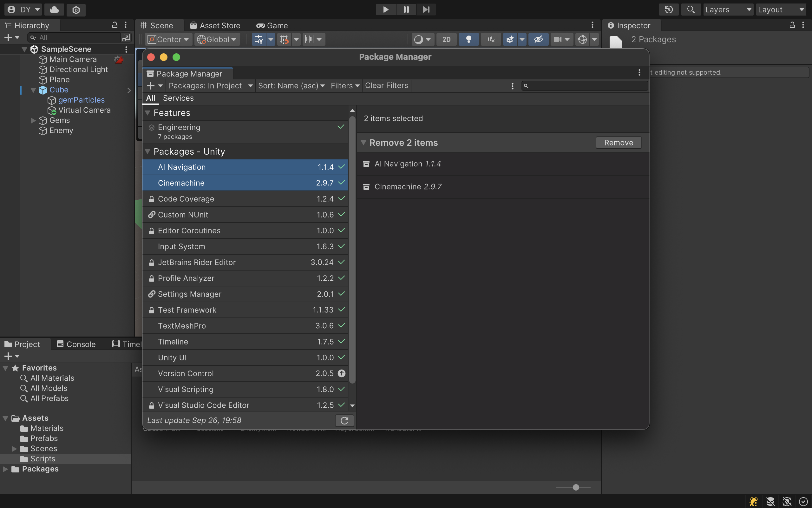Viewport: 812px width, 508px height.
Task: Toggle Scene grid visibility icon
Action: coord(259,39)
